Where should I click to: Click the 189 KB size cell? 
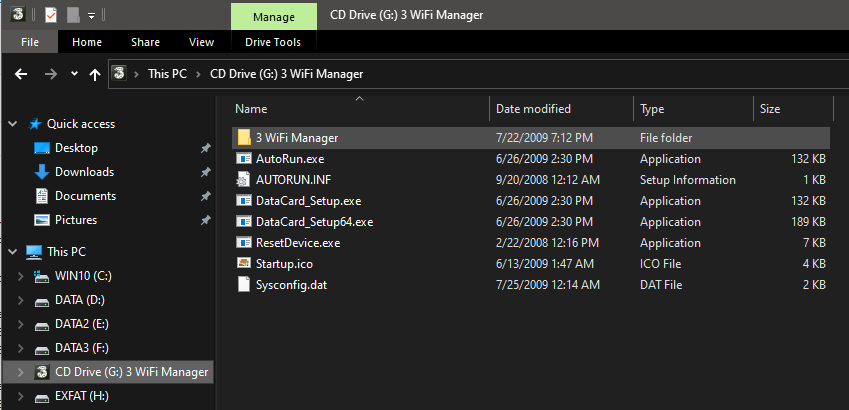click(x=807, y=222)
